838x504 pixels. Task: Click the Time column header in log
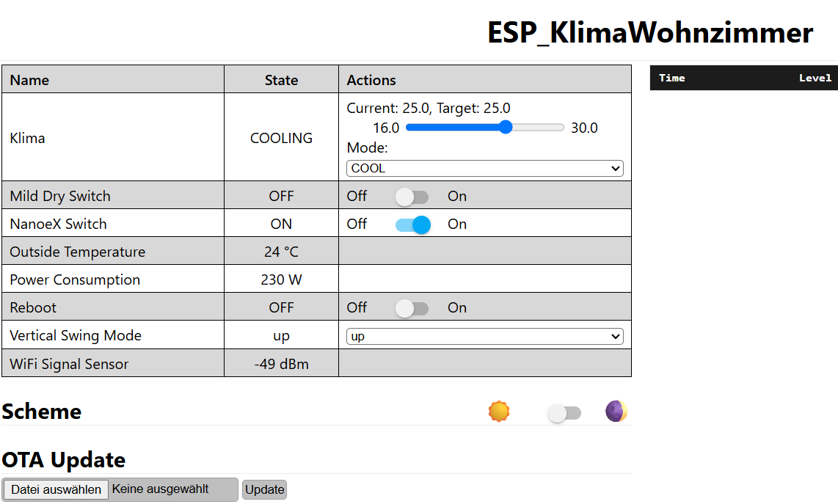click(x=671, y=78)
